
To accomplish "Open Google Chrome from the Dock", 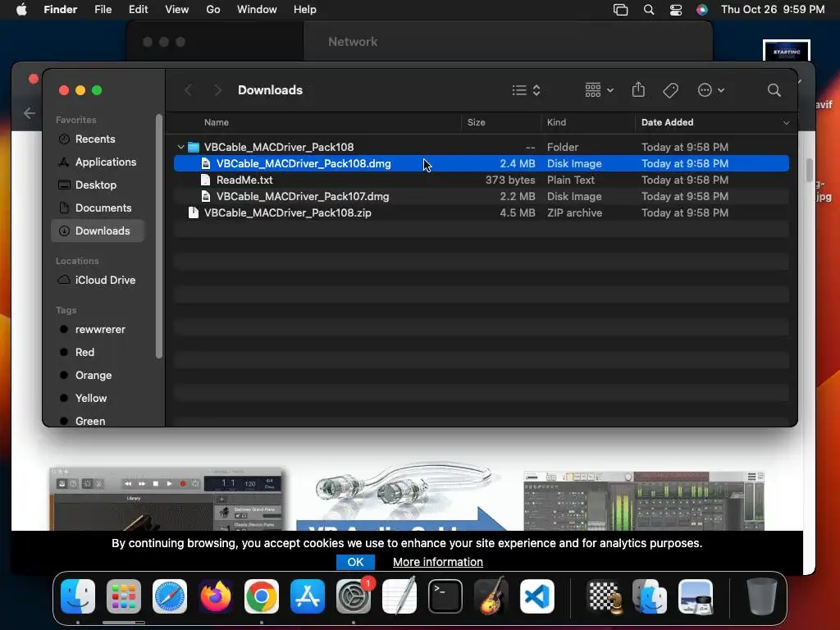I will [x=262, y=596].
